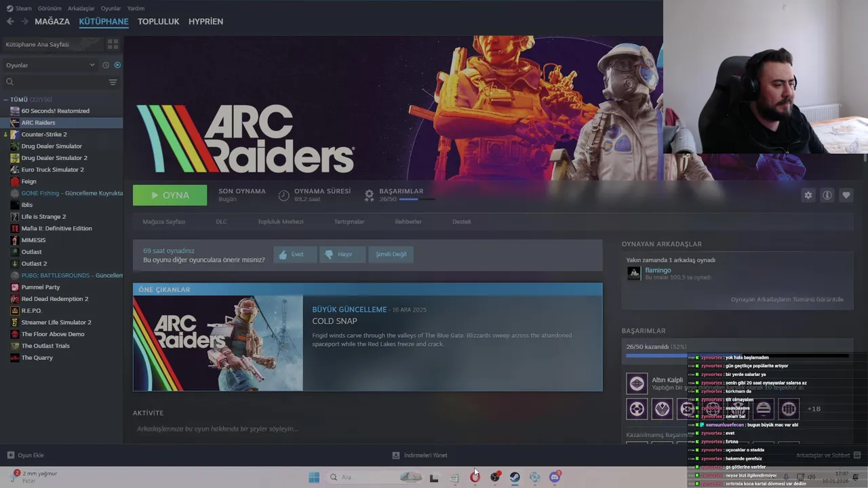This screenshot has height=488, width=868.
Task: Switch to the KÜTÜPHANE tab
Action: coord(104,21)
